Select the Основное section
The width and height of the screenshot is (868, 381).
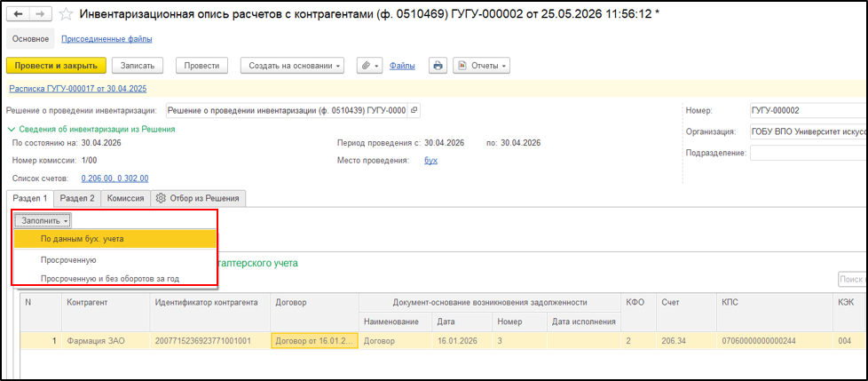30,39
